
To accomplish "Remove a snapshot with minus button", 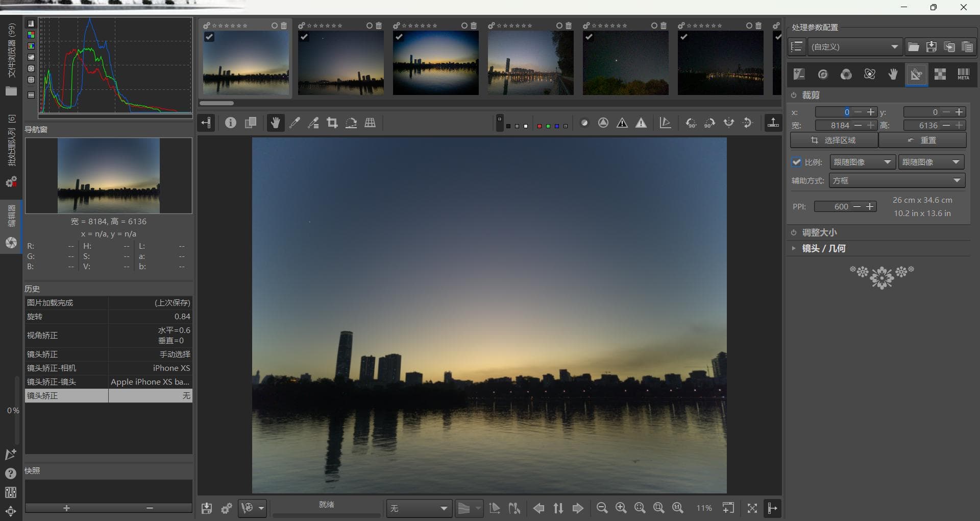I will pos(150,508).
